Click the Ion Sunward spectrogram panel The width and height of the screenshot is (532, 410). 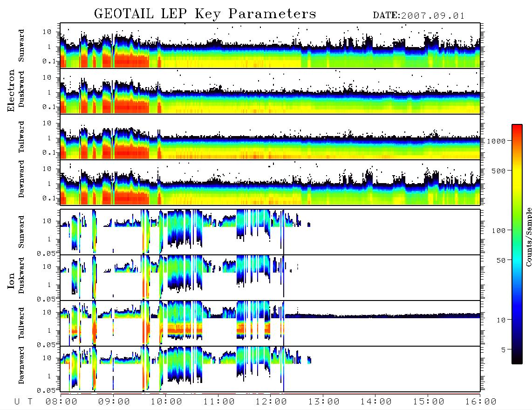[x=270, y=232]
